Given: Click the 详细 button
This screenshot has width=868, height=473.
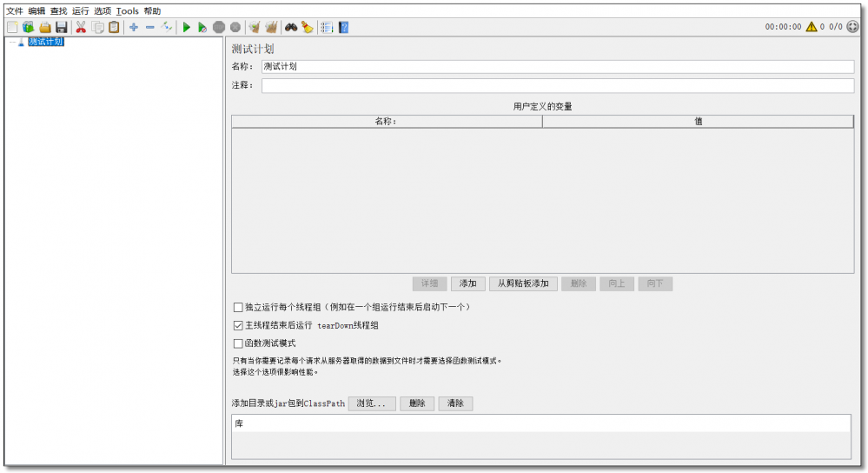Looking at the screenshot, I should (x=429, y=283).
